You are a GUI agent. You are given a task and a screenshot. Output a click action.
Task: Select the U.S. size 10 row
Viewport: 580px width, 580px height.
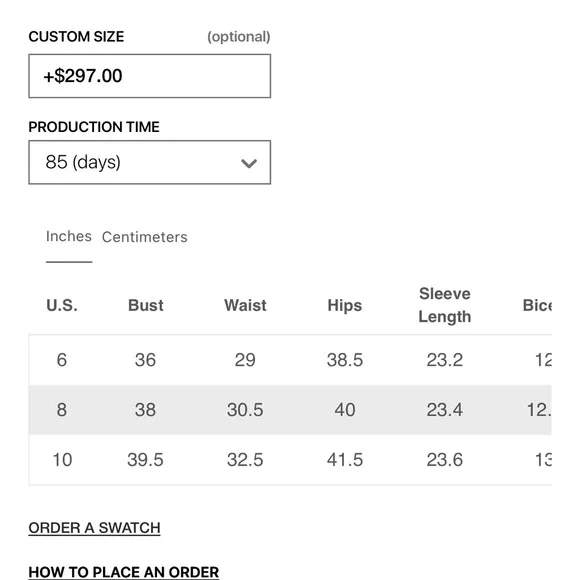(290, 460)
